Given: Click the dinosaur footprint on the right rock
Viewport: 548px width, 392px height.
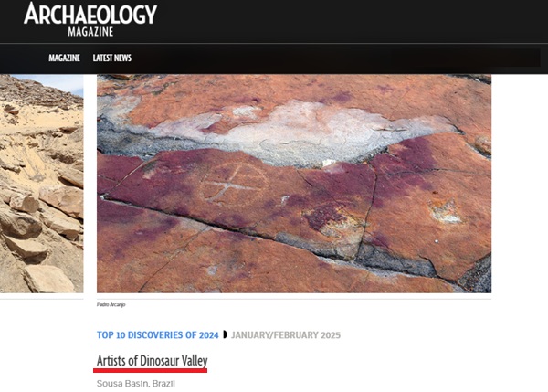Looking at the screenshot, I should 446,211.
